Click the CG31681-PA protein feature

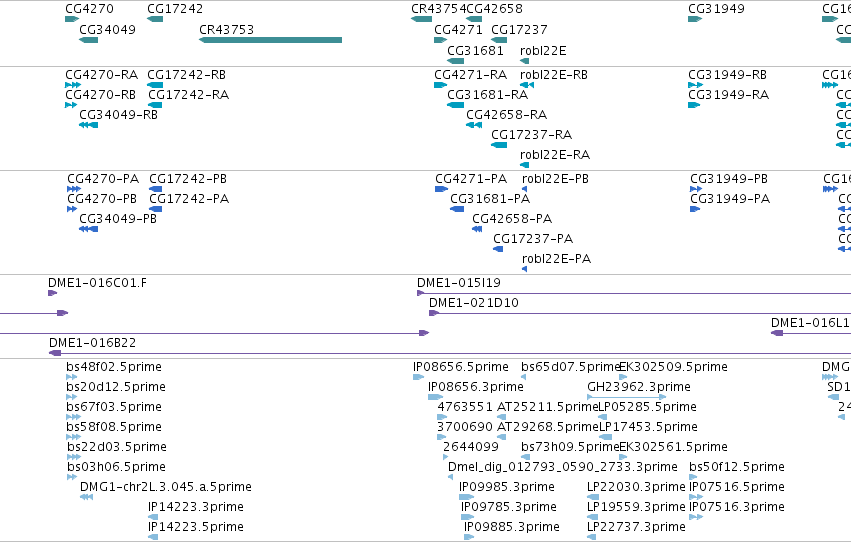[457, 209]
